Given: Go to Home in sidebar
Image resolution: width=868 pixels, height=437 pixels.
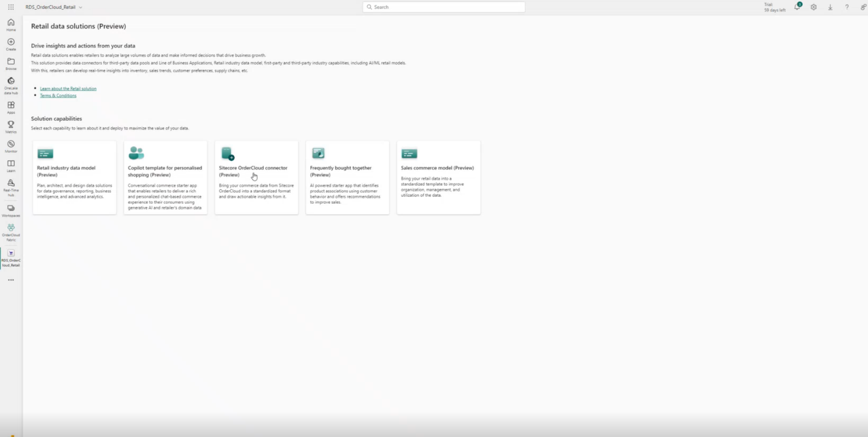Looking at the screenshot, I should coord(11,25).
